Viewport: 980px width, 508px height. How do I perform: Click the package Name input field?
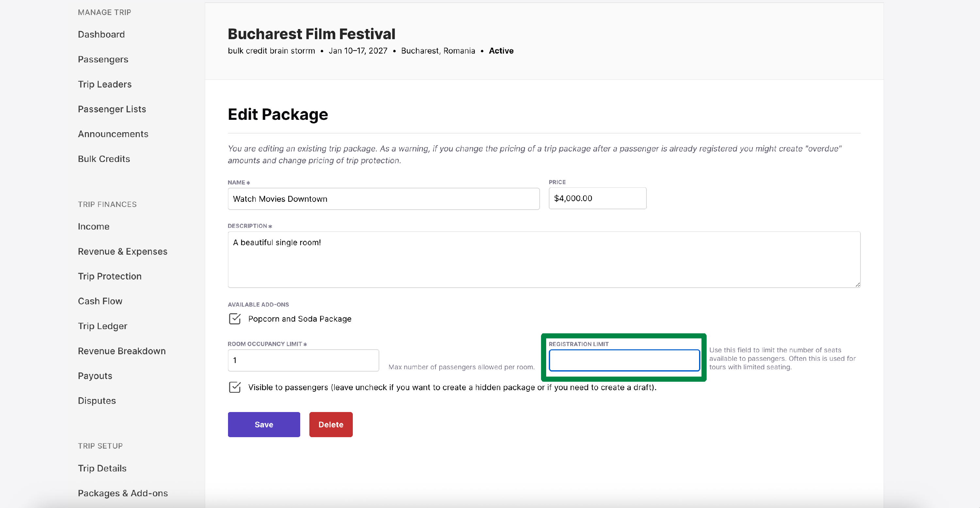pos(384,198)
